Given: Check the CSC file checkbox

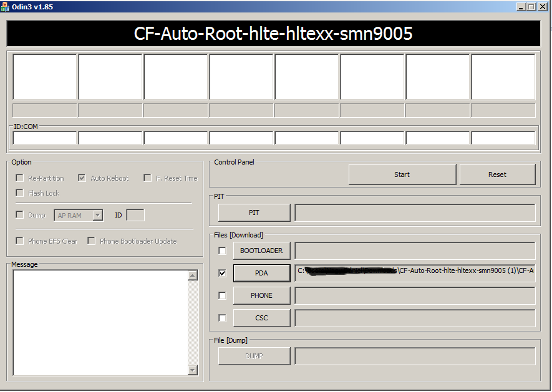Looking at the screenshot, I should [222, 318].
